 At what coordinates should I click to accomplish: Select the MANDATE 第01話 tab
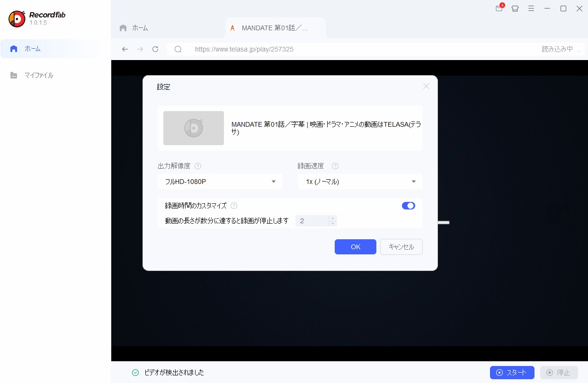coord(275,28)
